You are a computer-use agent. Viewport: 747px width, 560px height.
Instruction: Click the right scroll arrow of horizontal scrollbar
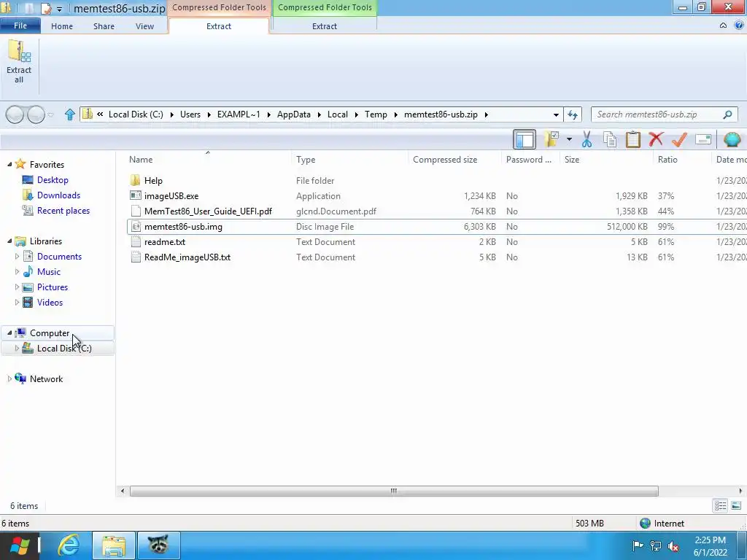point(740,491)
